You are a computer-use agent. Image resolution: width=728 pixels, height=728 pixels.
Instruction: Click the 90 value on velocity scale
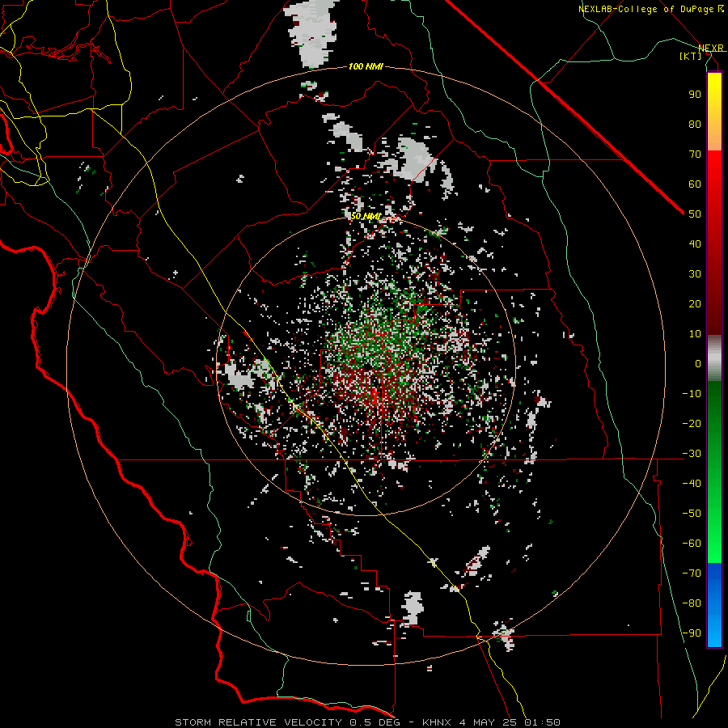click(695, 95)
